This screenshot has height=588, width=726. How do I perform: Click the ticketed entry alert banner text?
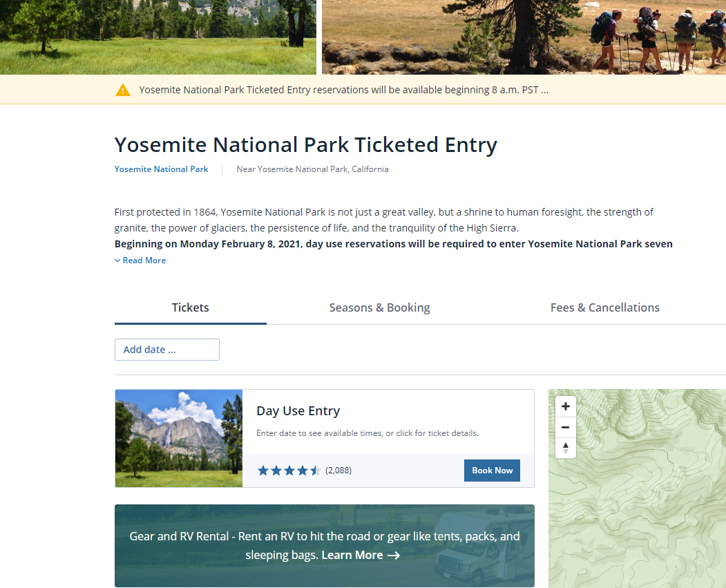click(343, 90)
